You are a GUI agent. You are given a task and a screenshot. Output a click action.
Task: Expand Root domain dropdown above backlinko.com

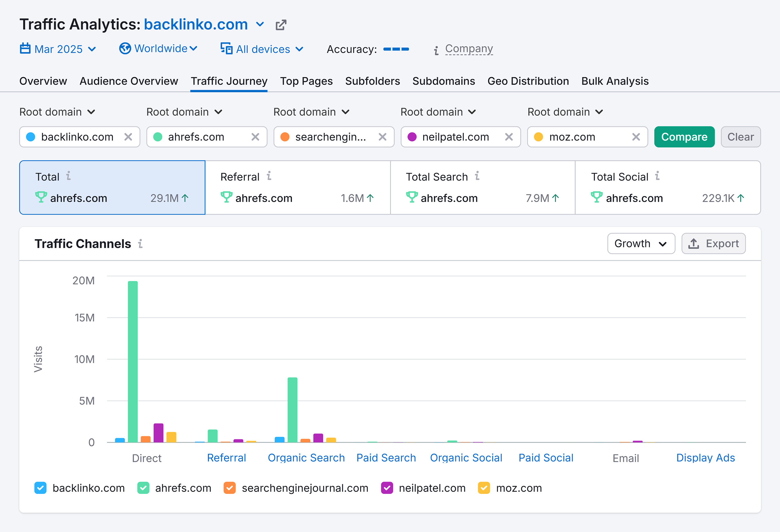(x=57, y=112)
